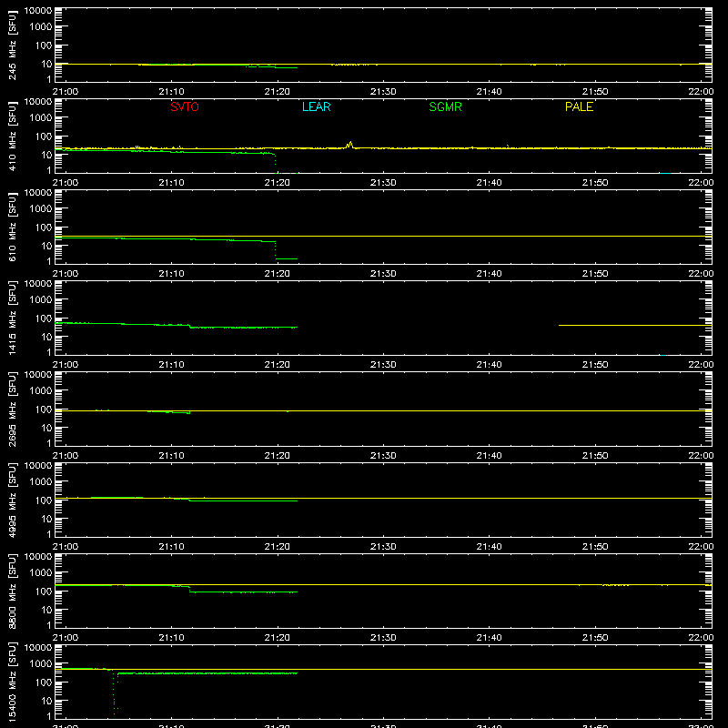
Task: Click the cyan LEAR legend label
Action: point(316,106)
